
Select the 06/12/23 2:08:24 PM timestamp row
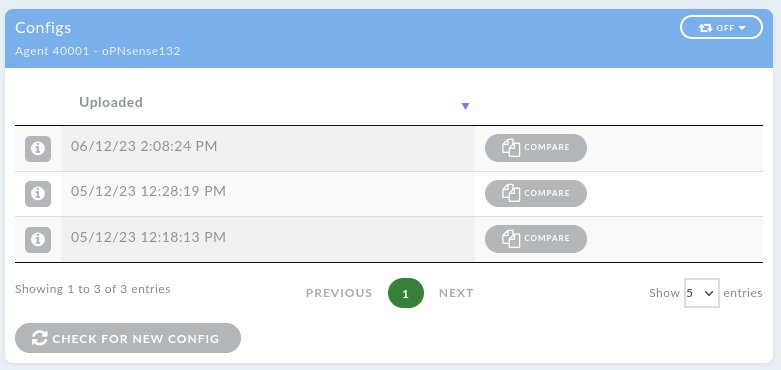coord(267,149)
